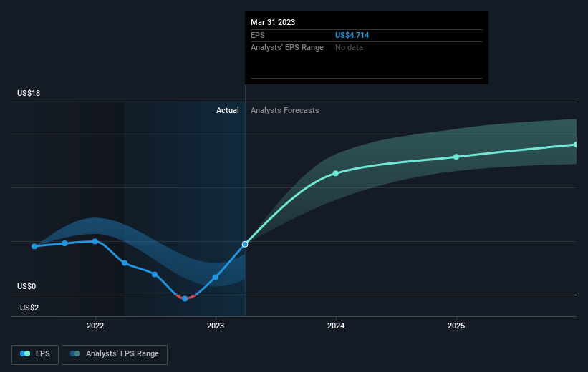Viewport: 588px width, 372px height.
Task: Toggle the EPS legend button
Action: [x=35, y=354]
